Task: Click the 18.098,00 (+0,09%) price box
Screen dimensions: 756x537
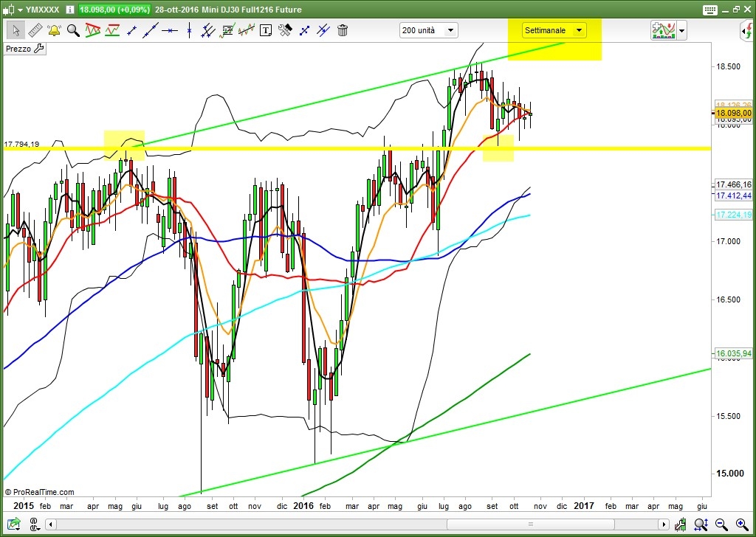Action: tap(114, 9)
